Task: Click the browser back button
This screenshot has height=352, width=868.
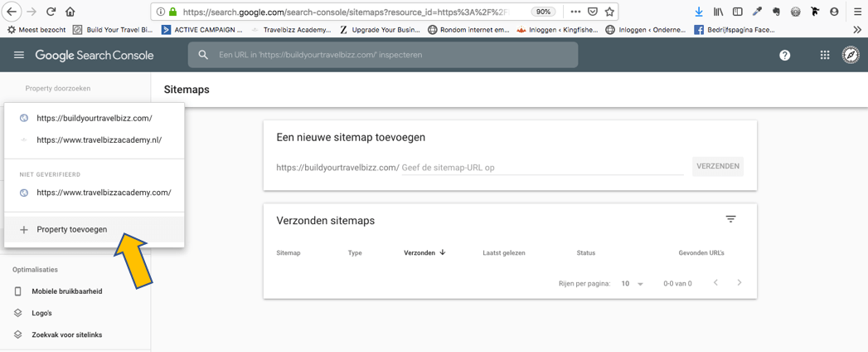Action: click(12, 11)
